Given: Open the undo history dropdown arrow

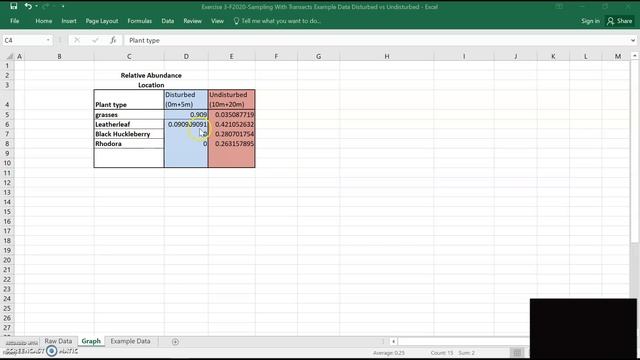Looking at the screenshot, I should [37, 7].
